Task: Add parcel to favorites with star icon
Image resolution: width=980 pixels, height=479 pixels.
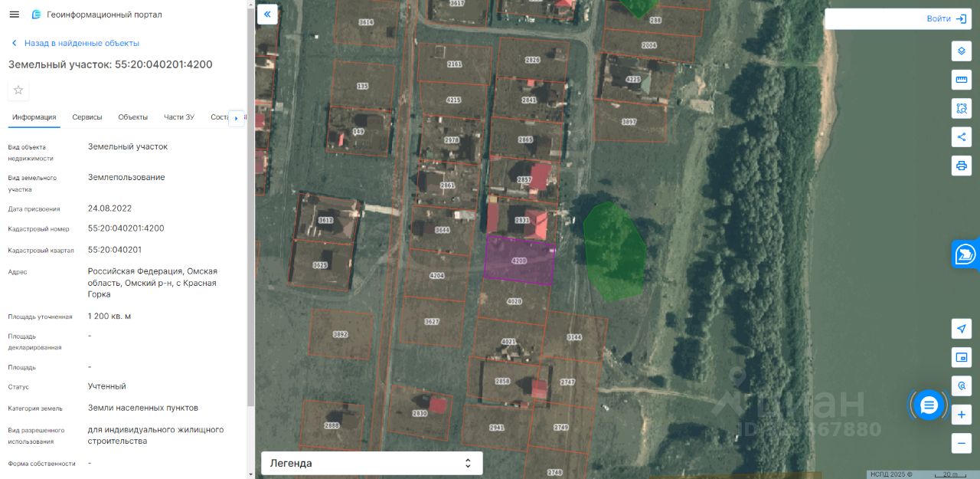Action: [x=18, y=90]
